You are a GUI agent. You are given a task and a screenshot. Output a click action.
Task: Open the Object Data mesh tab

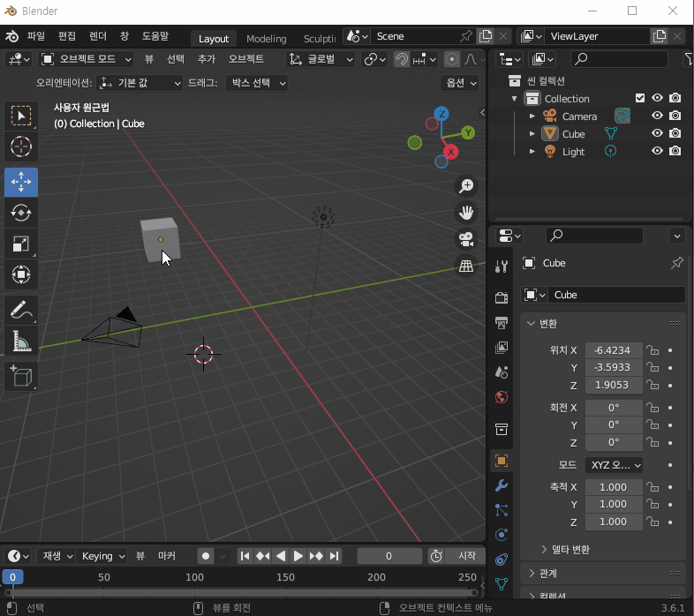click(502, 584)
